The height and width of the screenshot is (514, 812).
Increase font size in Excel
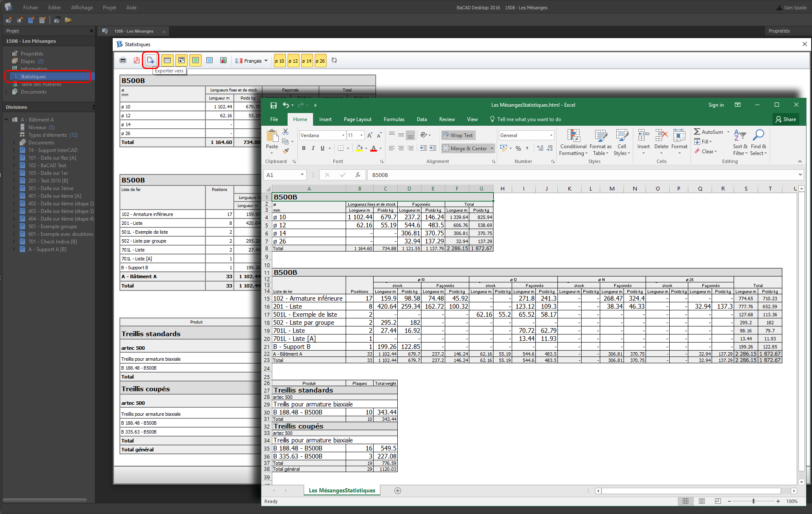[370, 135]
